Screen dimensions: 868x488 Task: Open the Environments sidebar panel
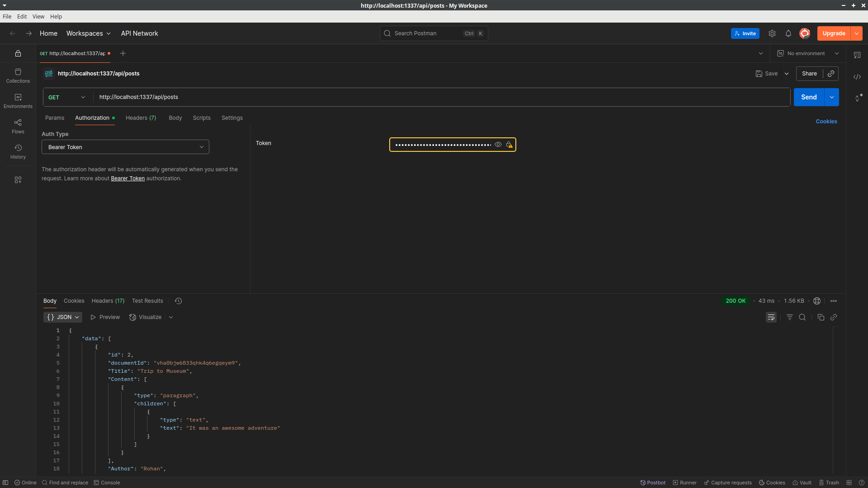(18, 101)
